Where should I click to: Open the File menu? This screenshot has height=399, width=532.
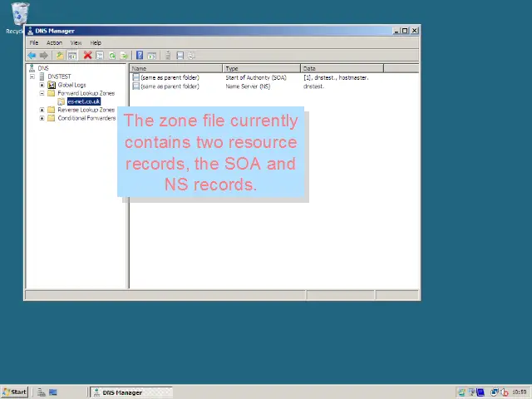pyautogui.click(x=34, y=42)
